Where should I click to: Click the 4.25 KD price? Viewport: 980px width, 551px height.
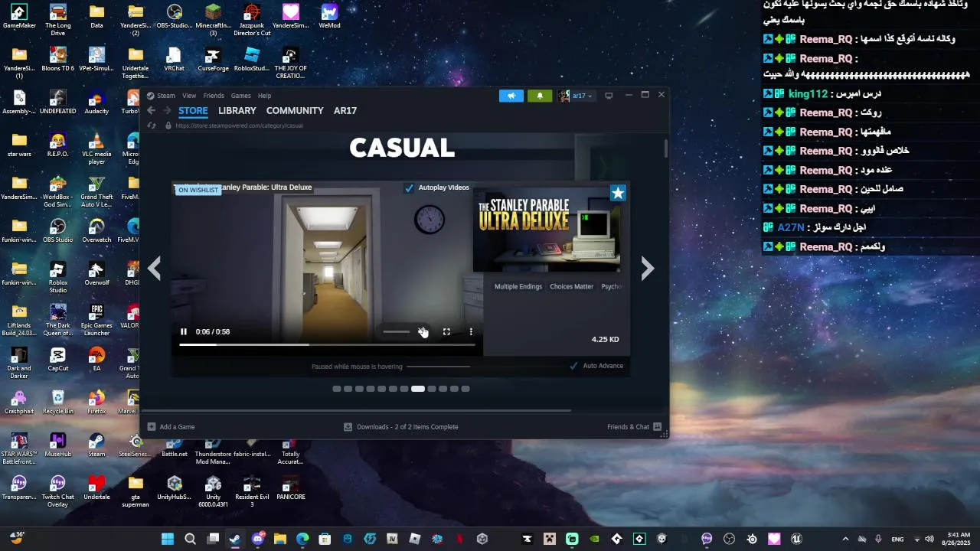pos(605,339)
